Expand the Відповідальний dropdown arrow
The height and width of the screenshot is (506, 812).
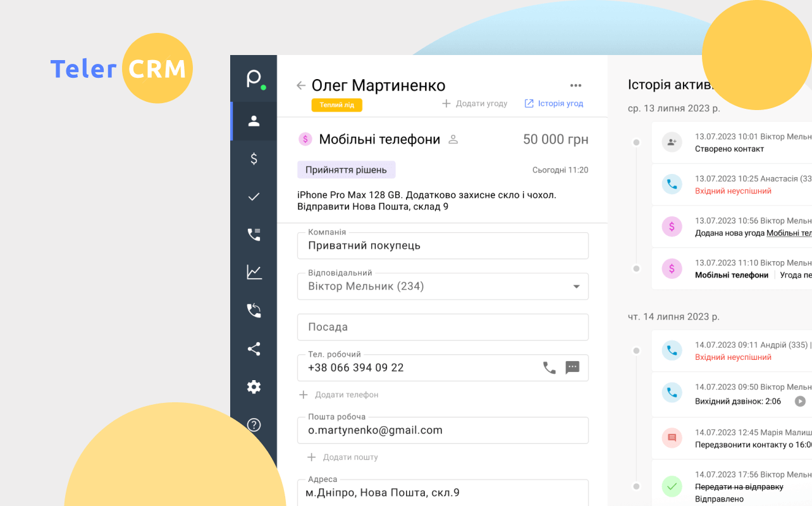pos(576,287)
